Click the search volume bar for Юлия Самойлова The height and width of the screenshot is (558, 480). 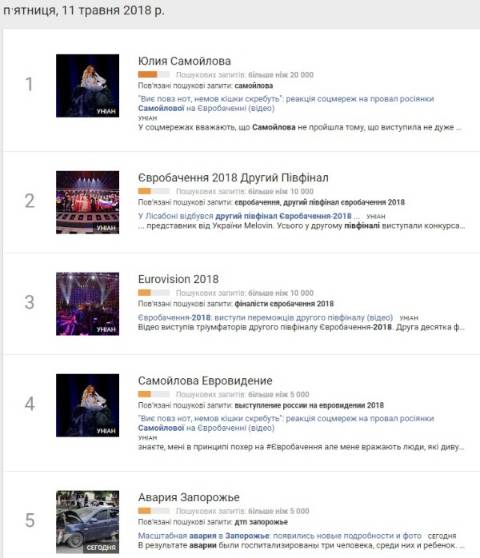(154, 74)
